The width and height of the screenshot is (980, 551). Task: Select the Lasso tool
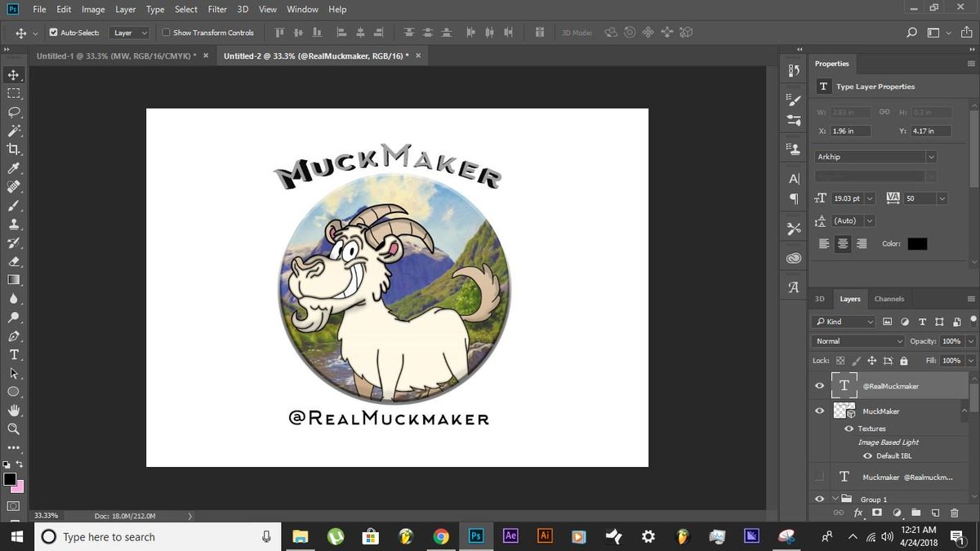[14, 112]
